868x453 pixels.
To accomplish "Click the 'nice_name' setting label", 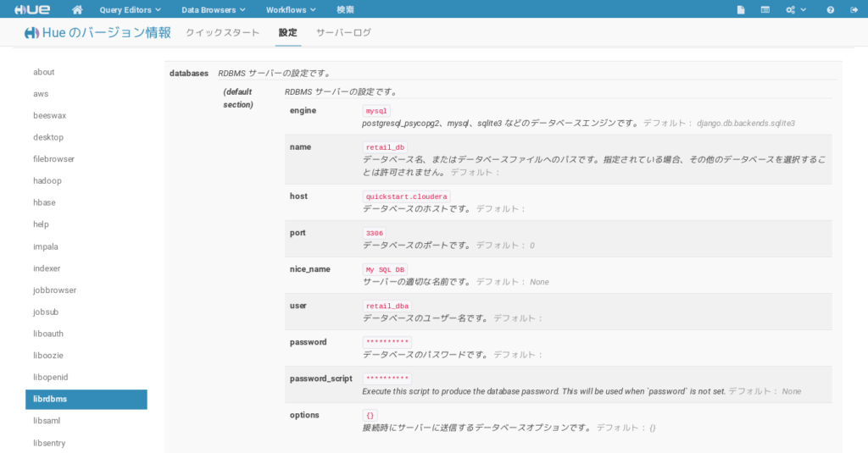I will point(310,269).
